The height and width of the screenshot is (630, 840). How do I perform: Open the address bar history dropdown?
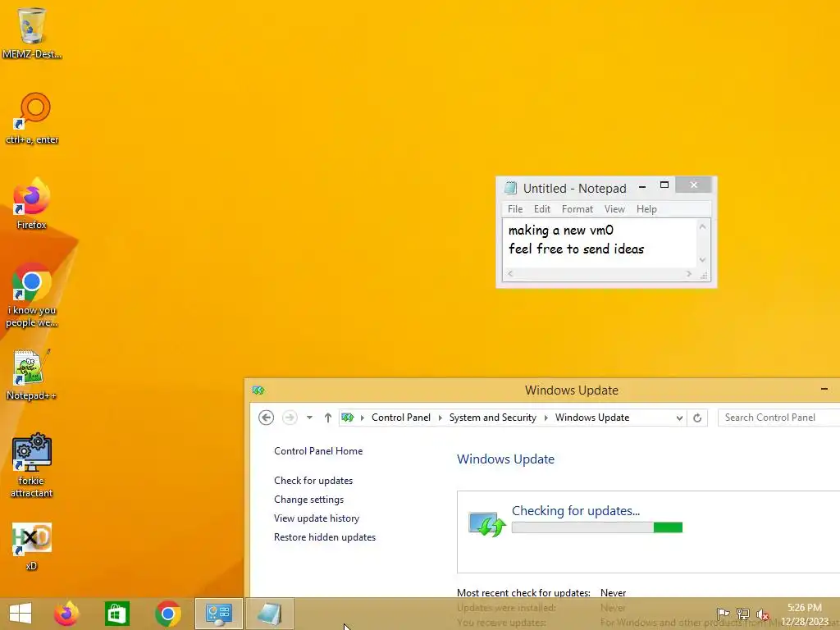[x=679, y=418]
